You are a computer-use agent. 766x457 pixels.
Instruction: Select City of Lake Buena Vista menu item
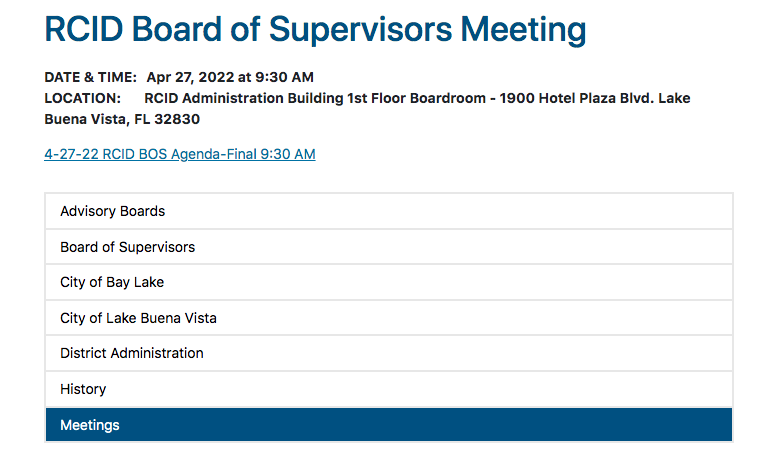[138, 318]
